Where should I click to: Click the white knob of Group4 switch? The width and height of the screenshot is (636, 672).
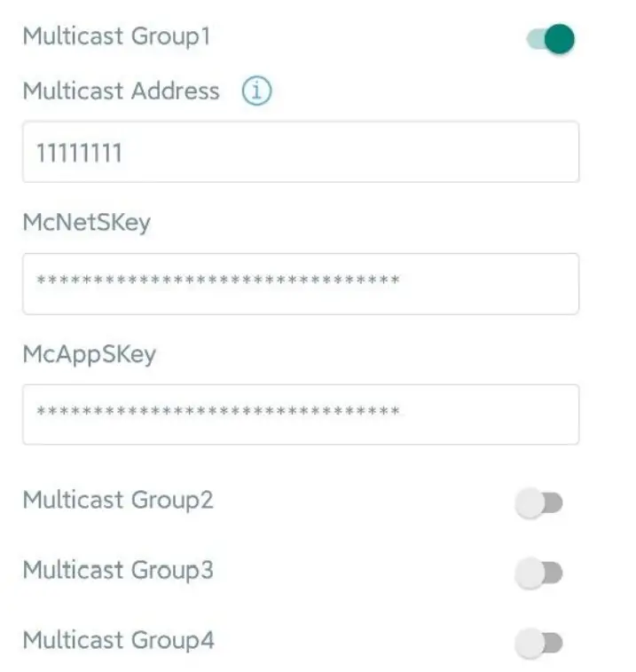530,644
